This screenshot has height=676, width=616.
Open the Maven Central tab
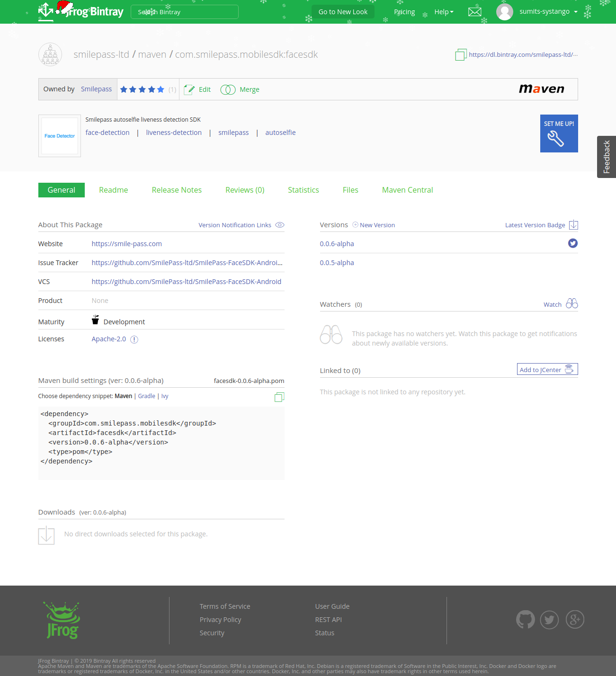[x=408, y=190]
